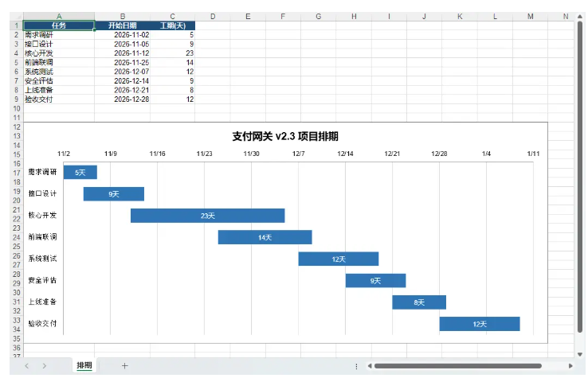Click horizontal scrollbar right arrow
The height and width of the screenshot is (378, 588).
tap(570, 366)
